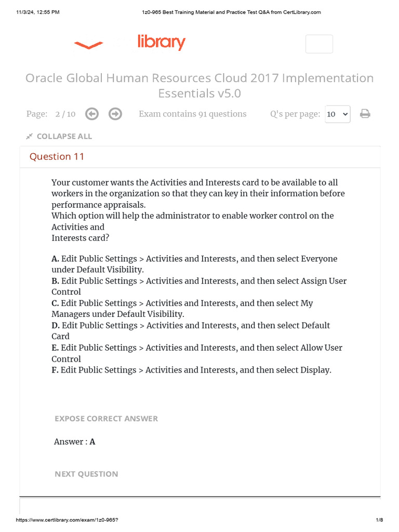The image size is (399, 532).
Task: Select answer option F Display
Action: pos(191,370)
